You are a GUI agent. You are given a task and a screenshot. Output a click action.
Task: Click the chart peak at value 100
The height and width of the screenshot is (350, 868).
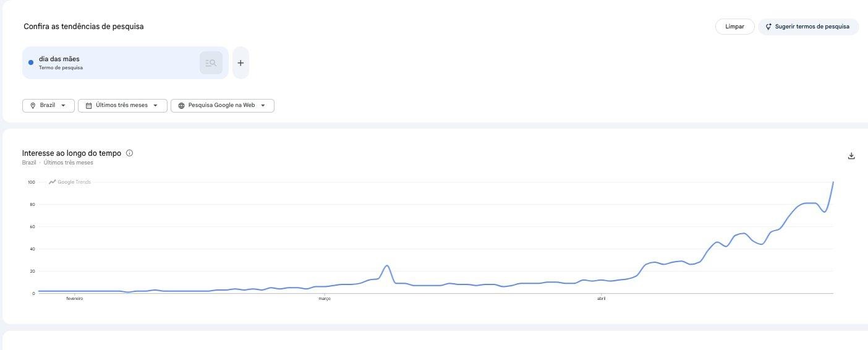tap(833, 182)
